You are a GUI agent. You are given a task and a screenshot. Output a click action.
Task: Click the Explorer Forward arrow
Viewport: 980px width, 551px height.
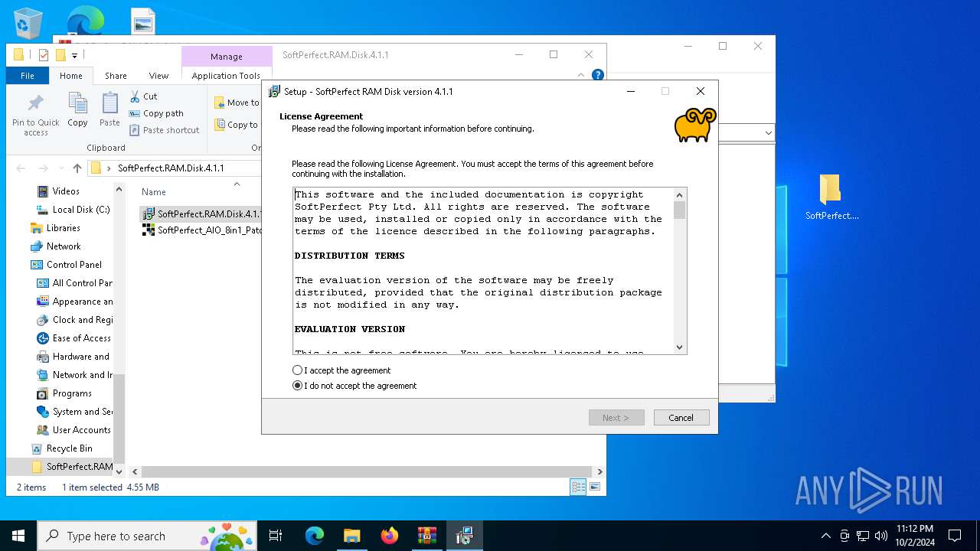pos(44,168)
